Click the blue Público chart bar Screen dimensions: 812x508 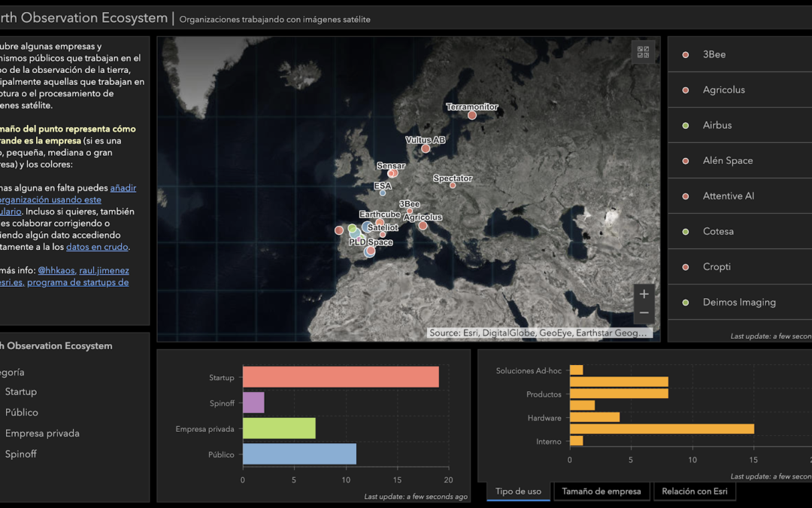pos(299,454)
